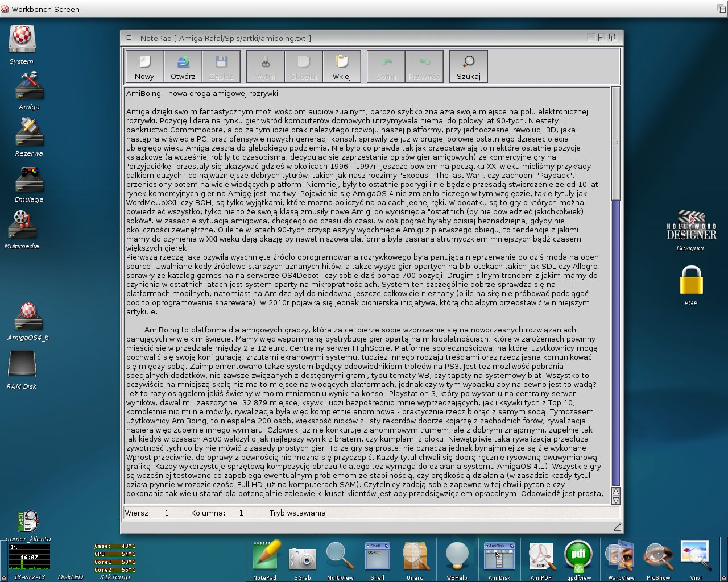This screenshot has height=582, width=728.
Task: Launch WarpView from the dock
Action: (x=621, y=560)
